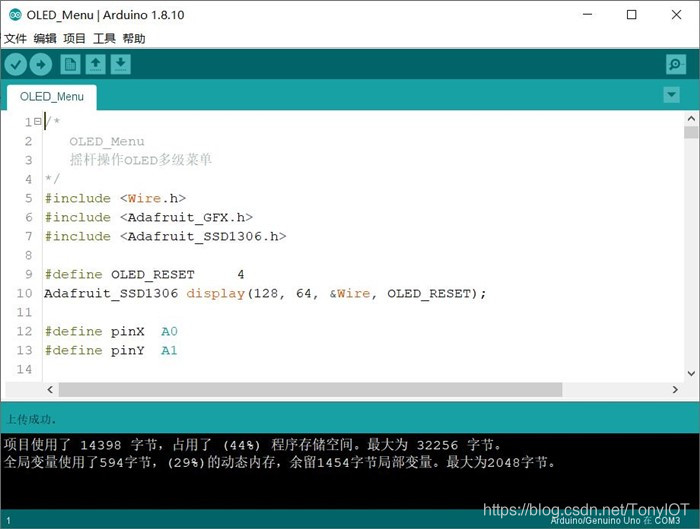
Task: Click the 'display' keyword on line 10
Action: click(x=216, y=293)
